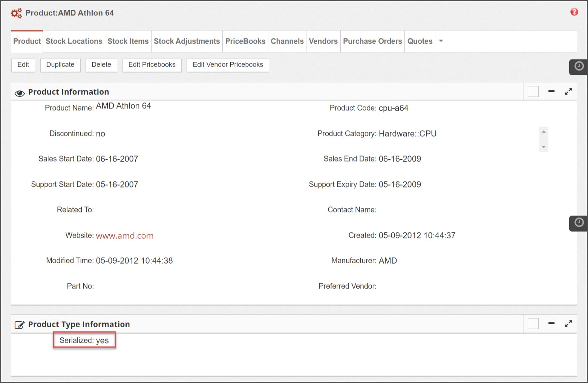Expand Product Information panel to full screen
This screenshot has height=383, width=588.
568,91
